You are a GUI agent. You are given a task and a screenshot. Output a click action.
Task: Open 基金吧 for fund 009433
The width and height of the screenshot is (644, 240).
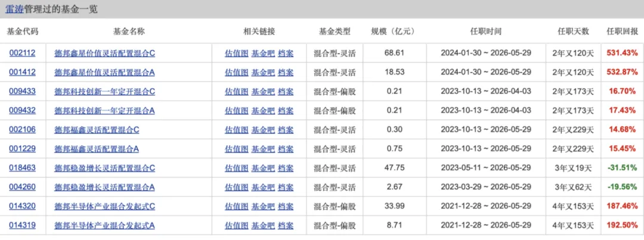click(263, 91)
